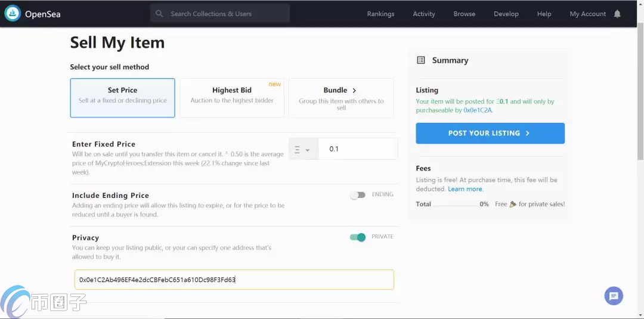This screenshot has height=319, width=644.
Task: Click the Post Your Listing button
Action: 490,133
